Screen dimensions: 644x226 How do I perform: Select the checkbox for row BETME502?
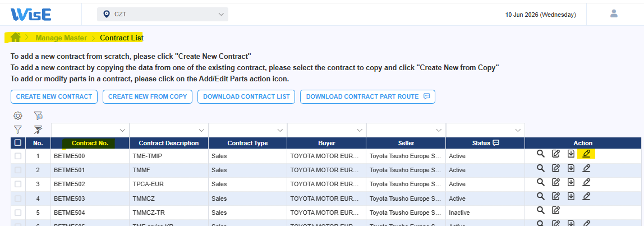click(x=17, y=184)
